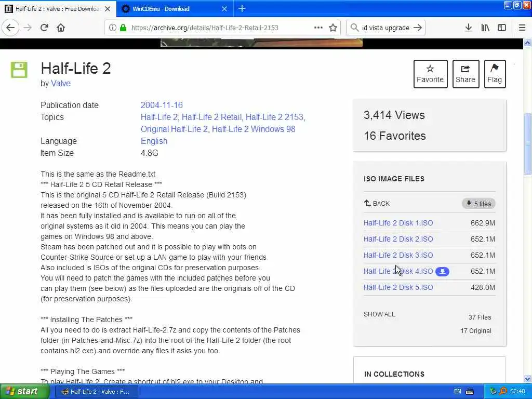532x399 pixels.
Task: Open the Library bookshelf icon
Action: pyautogui.click(x=485, y=28)
